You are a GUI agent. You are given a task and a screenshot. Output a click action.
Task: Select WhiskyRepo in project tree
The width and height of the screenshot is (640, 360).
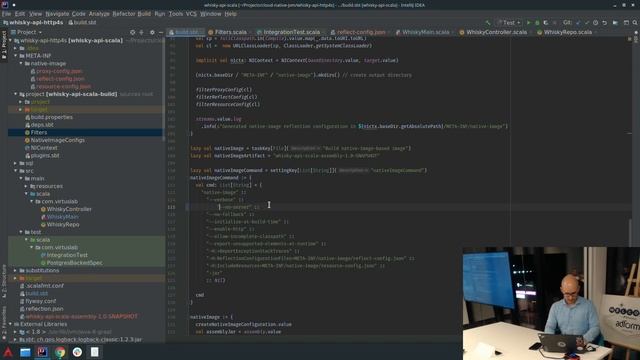pos(63,224)
